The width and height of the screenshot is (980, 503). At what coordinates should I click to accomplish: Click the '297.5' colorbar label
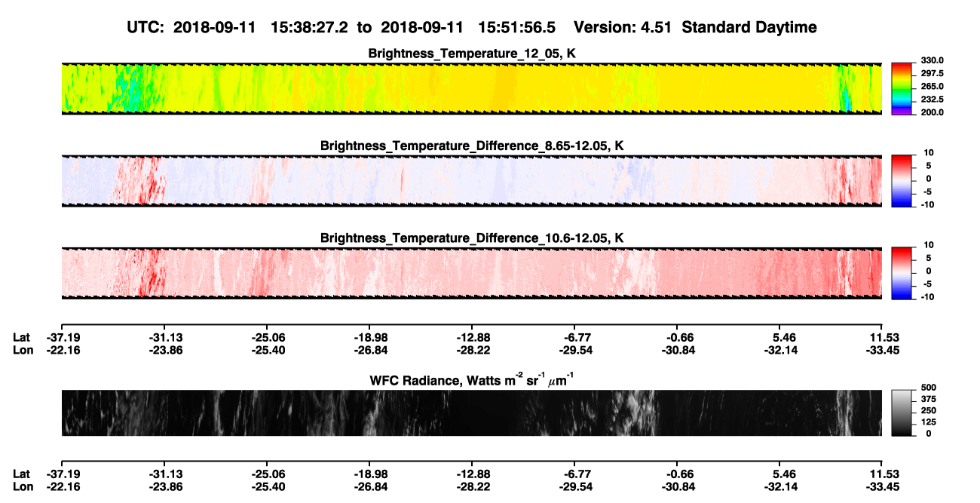point(933,73)
